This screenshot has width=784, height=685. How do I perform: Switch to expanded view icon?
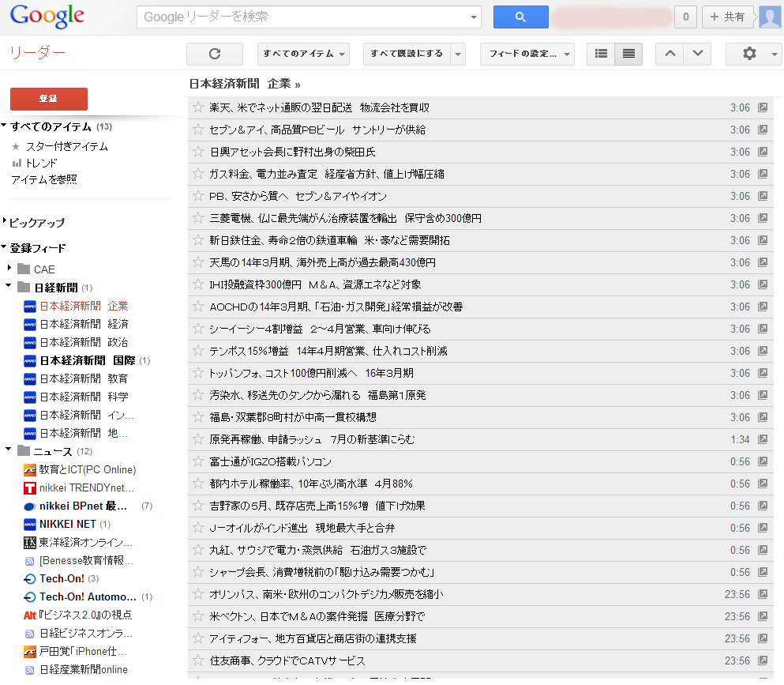pyautogui.click(x=628, y=54)
